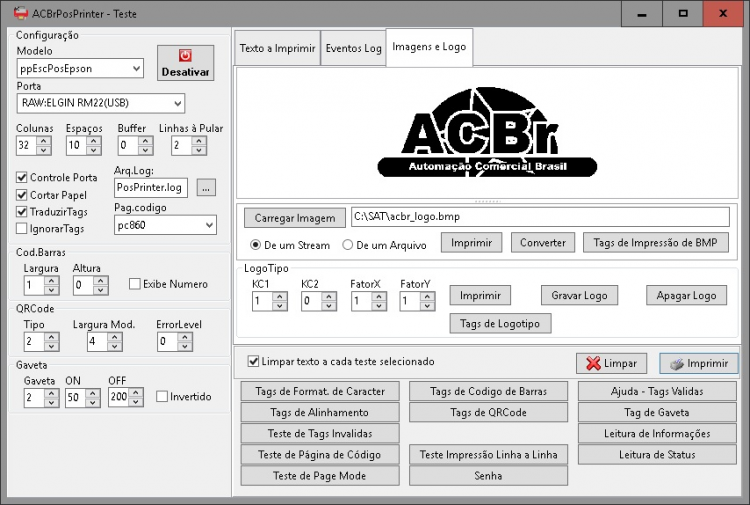Increase QRCode ErrorLevel spinner
Screen dimensions: 750x505
pos(185,337)
